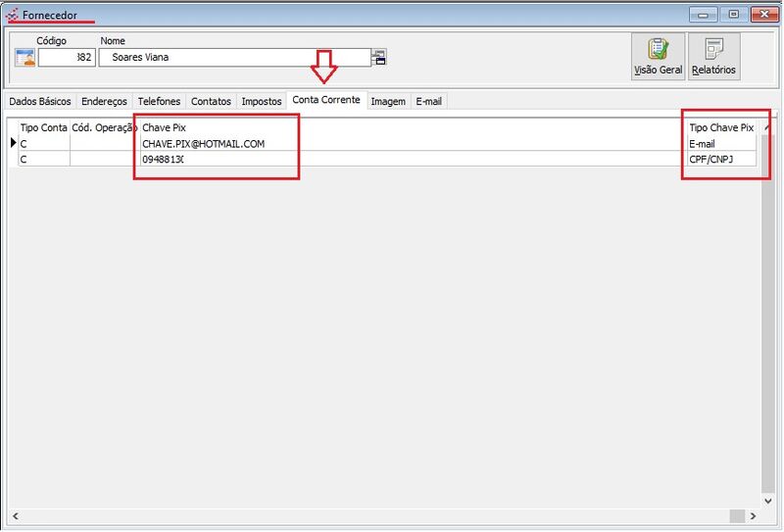Click the current row indicator arrow

pyautogui.click(x=13, y=144)
